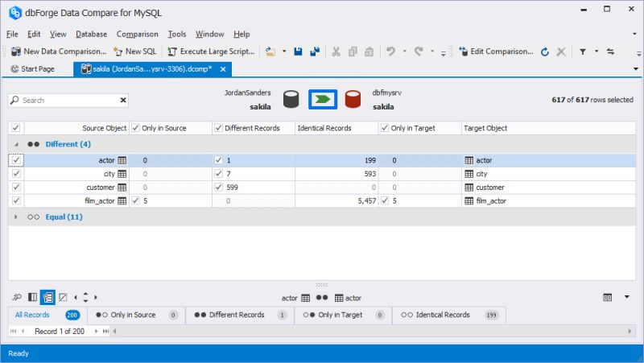Screen dimensions: 644x363
Task: Click the New Data Comparison toolbar button
Action: tap(59, 52)
